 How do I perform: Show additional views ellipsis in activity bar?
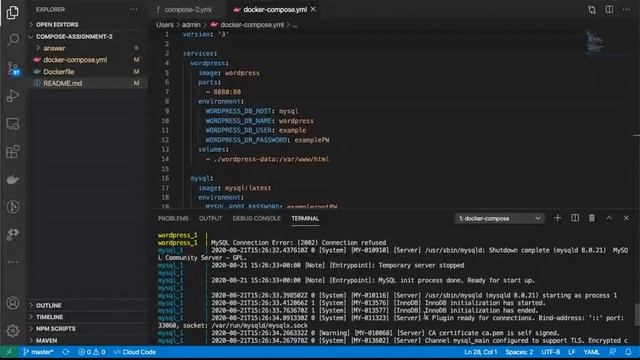tap(13, 262)
